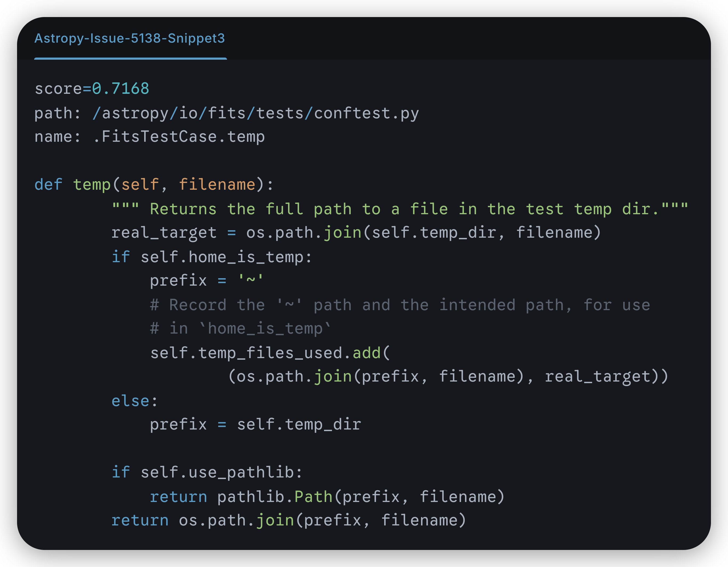
Task: Click the else keyword
Action: 130,401
